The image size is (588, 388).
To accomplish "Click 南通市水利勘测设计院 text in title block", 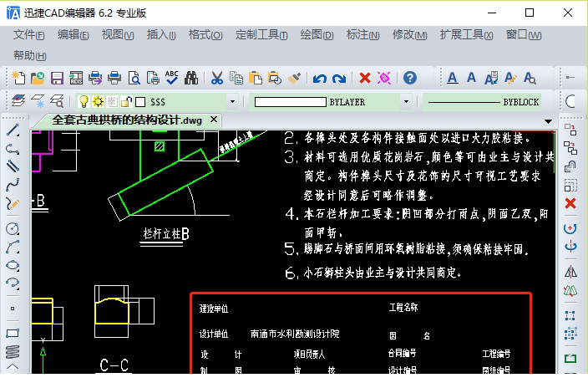I will [295, 334].
